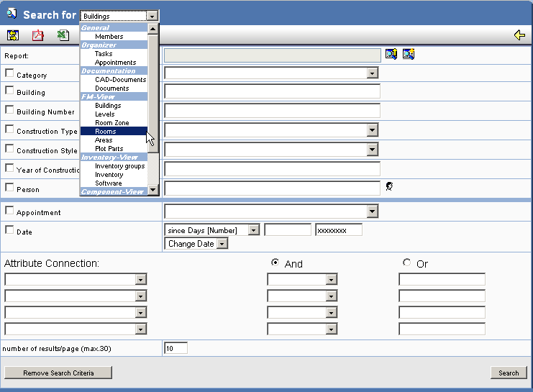
Task: Select Rooms in the dropdown list
Action: pyautogui.click(x=105, y=132)
